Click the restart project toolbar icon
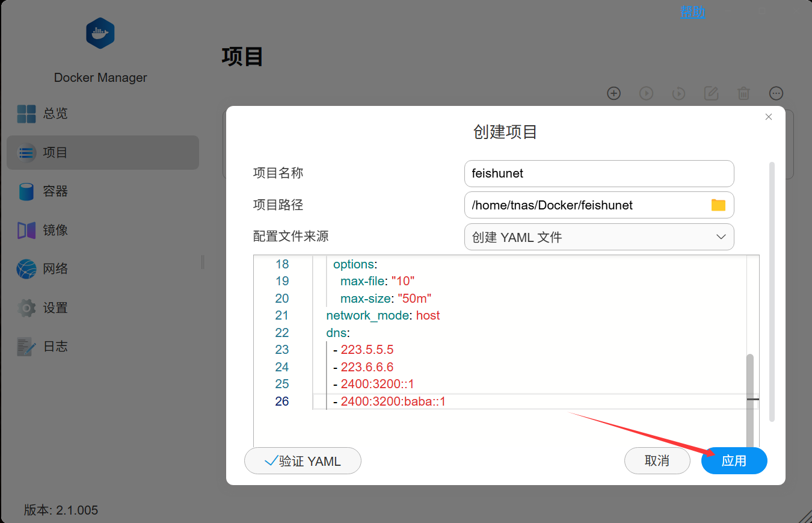The width and height of the screenshot is (812, 523). (x=678, y=93)
